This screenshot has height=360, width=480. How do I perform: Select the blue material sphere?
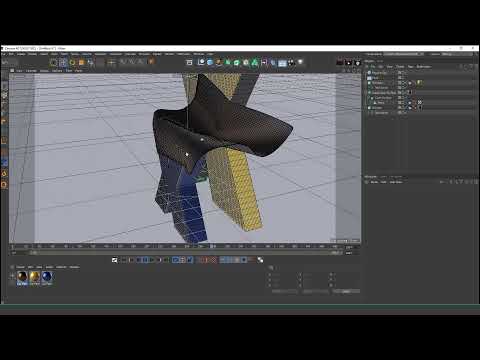47,277
